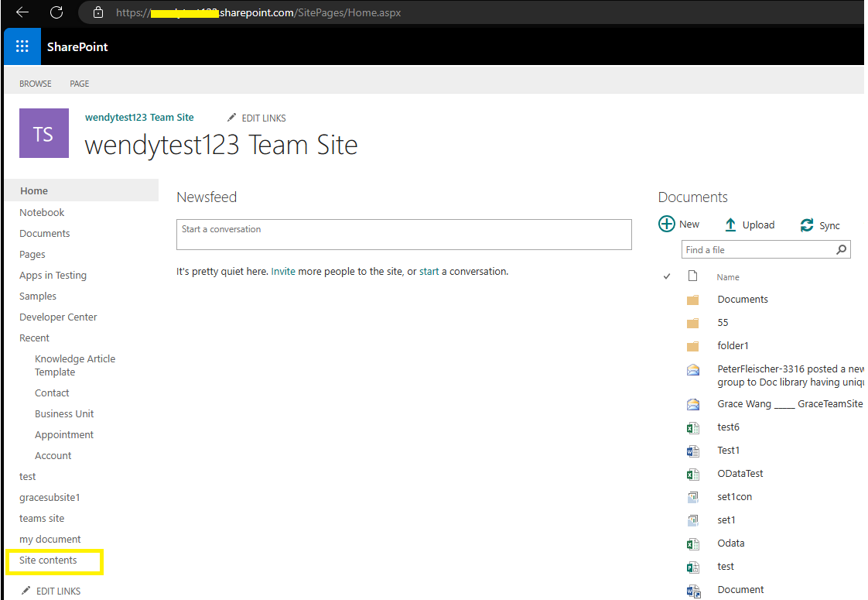Image resolution: width=868 pixels, height=600 pixels.
Task: Reload the page with refresh icon
Action: click(56, 12)
